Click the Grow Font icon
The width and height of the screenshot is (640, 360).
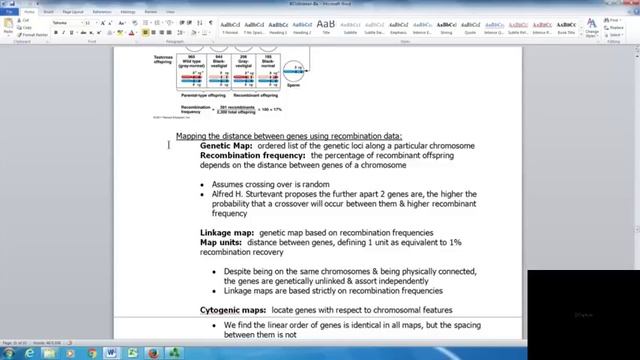coord(103,23)
